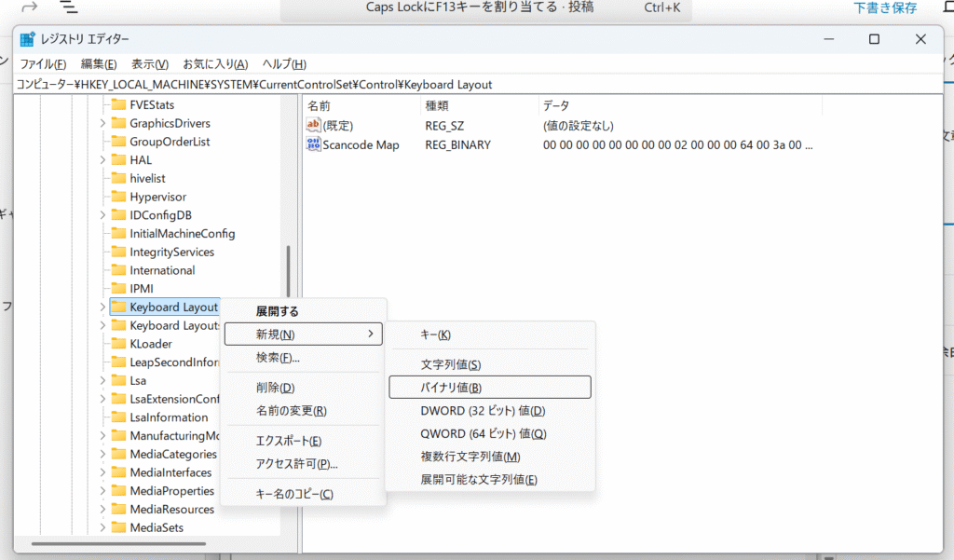Expand the Lsa key node
This screenshot has height=560, width=954.
coord(102,380)
